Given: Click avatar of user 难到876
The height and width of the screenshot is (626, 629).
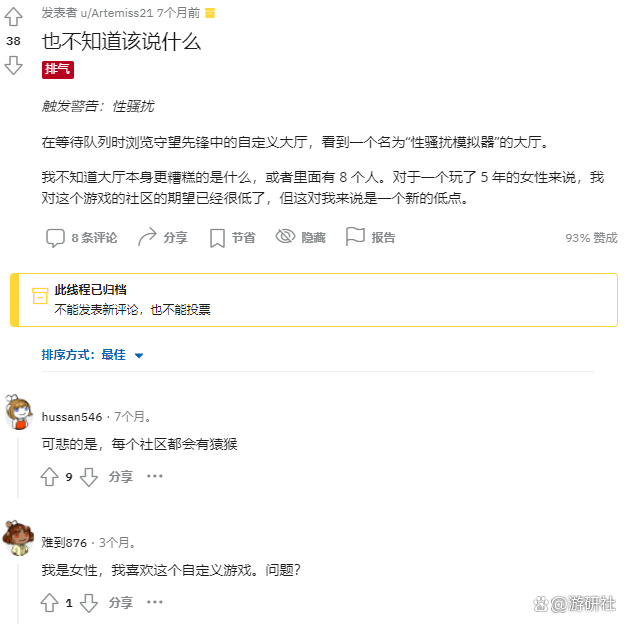Looking at the screenshot, I should 18,537.
